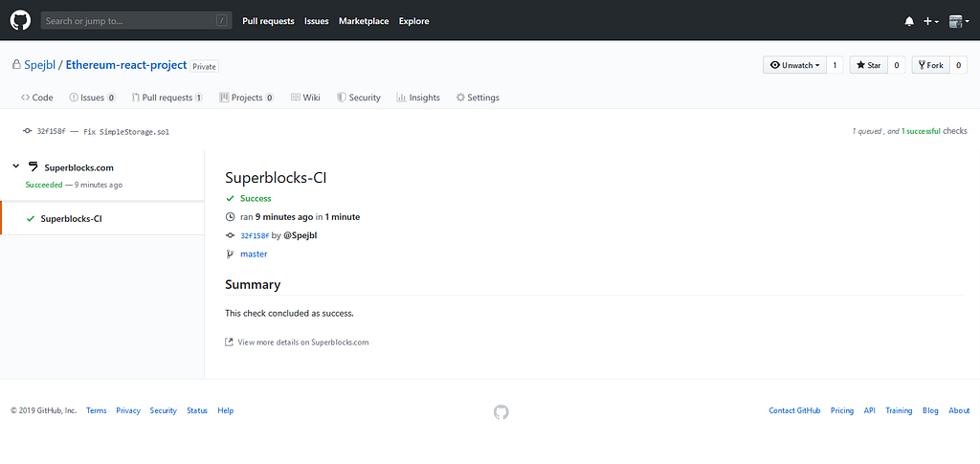
Task: Open the user avatar menu
Action: tap(957, 21)
